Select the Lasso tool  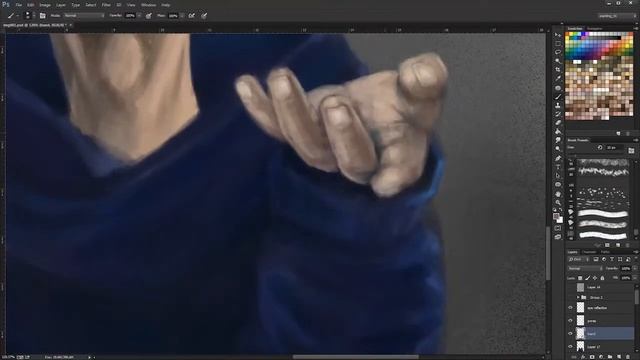click(x=558, y=52)
